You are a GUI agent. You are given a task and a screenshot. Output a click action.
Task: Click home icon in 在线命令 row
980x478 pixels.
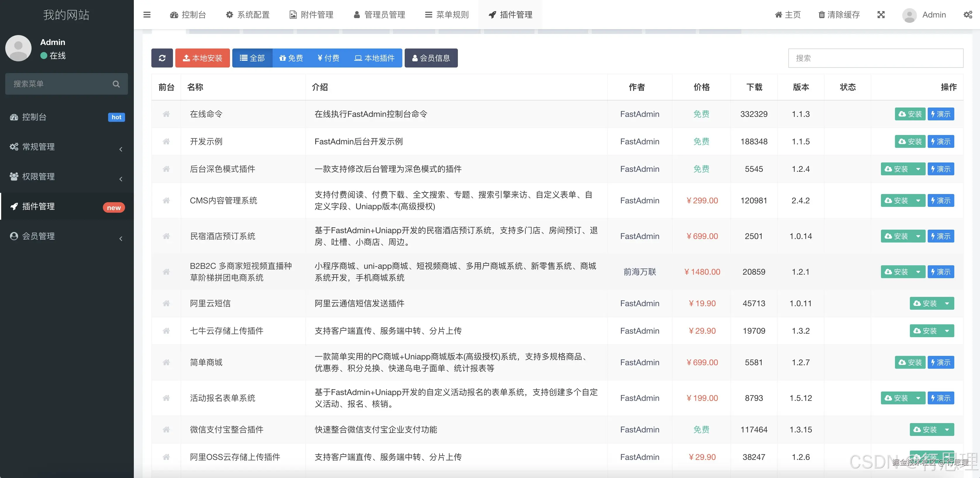click(166, 114)
